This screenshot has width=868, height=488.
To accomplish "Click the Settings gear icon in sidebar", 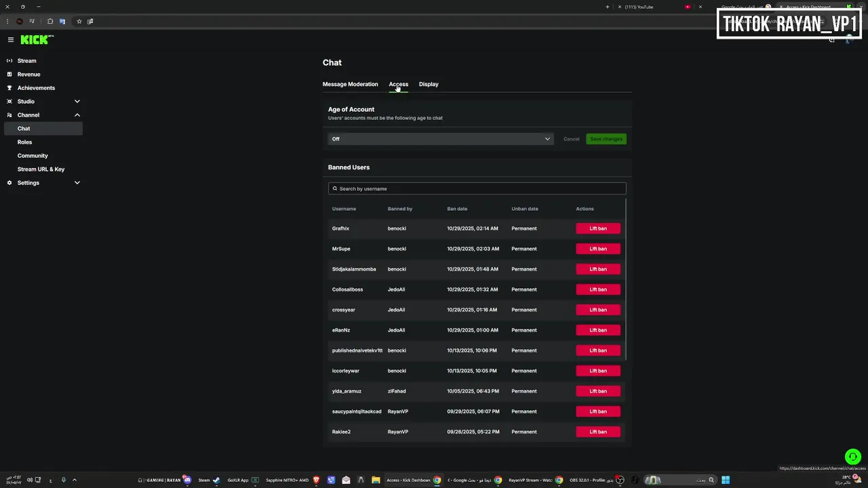I will [9, 183].
